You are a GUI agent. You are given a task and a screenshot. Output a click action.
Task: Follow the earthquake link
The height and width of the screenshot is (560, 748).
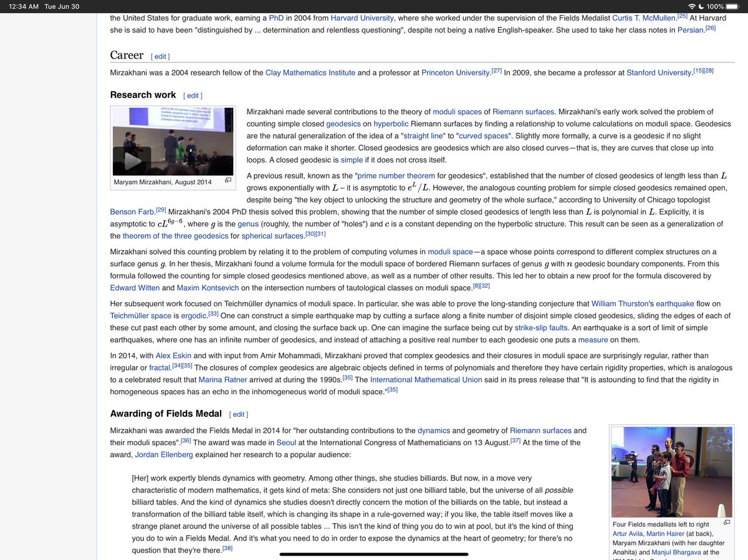[674, 304]
